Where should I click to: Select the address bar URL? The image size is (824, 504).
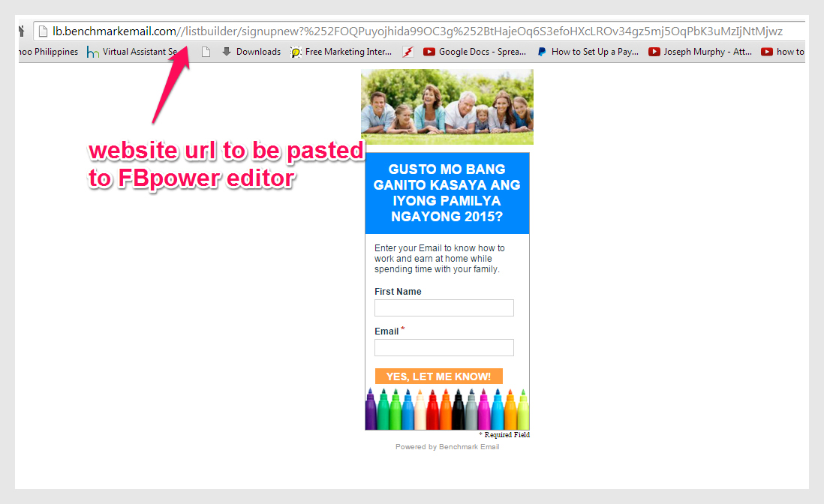[417, 31]
